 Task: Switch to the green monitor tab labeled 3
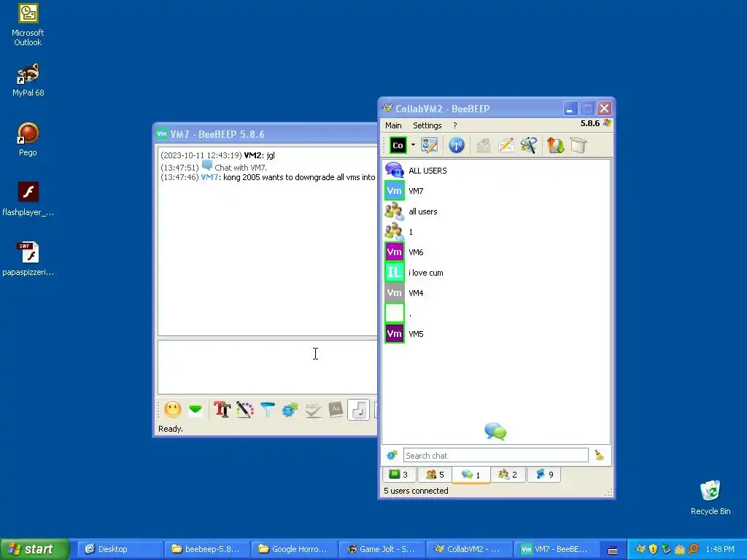tap(399, 474)
